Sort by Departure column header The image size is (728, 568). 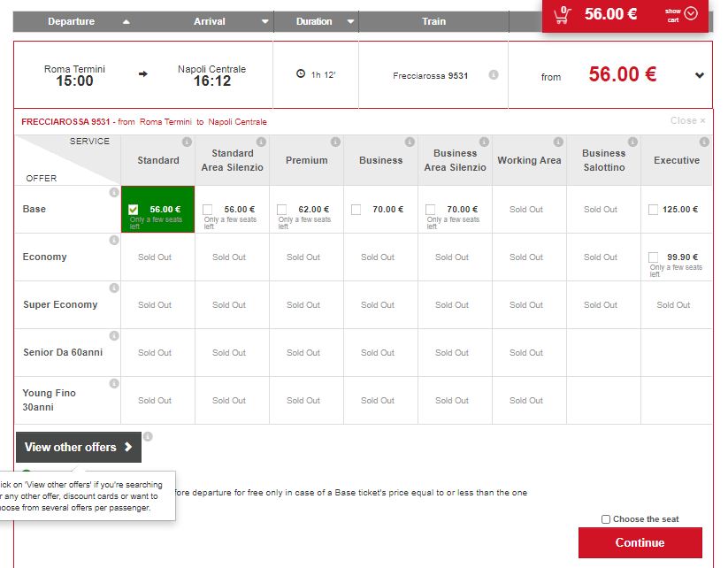tap(71, 21)
